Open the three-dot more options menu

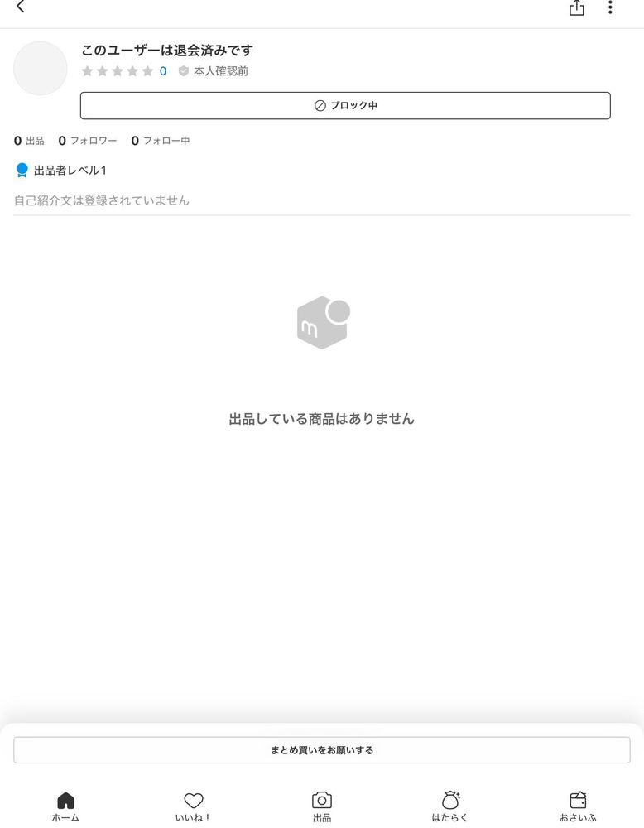click(x=610, y=7)
